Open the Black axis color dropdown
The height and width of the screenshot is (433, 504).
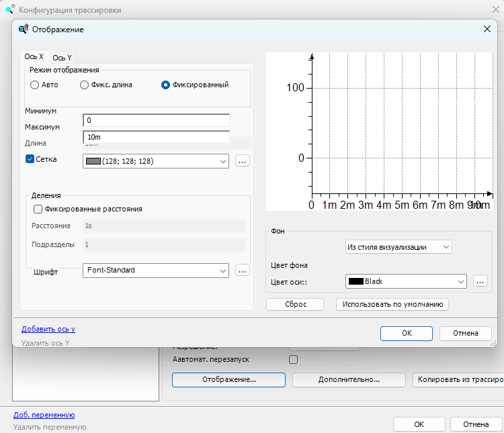460,281
